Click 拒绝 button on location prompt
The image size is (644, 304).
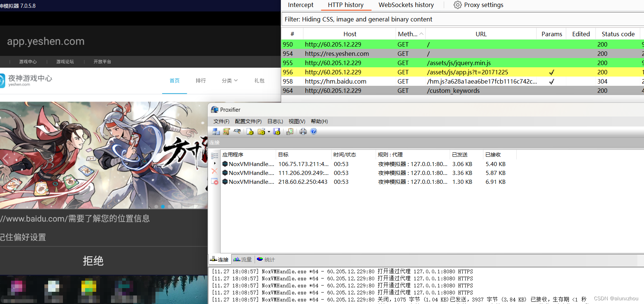[x=93, y=261]
